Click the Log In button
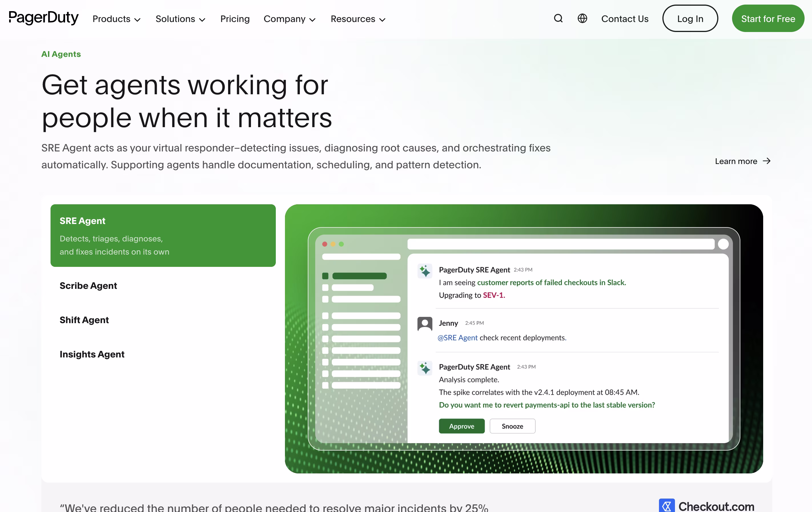The height and width of the screenshot is (512, 812). point(690,19)
